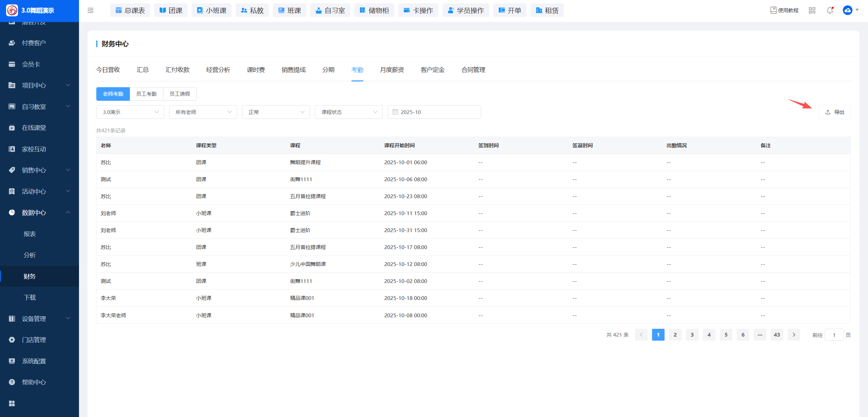Open the 所有老师 teacher dropdown
Screen dimensions: 868x417
(203, 112)
